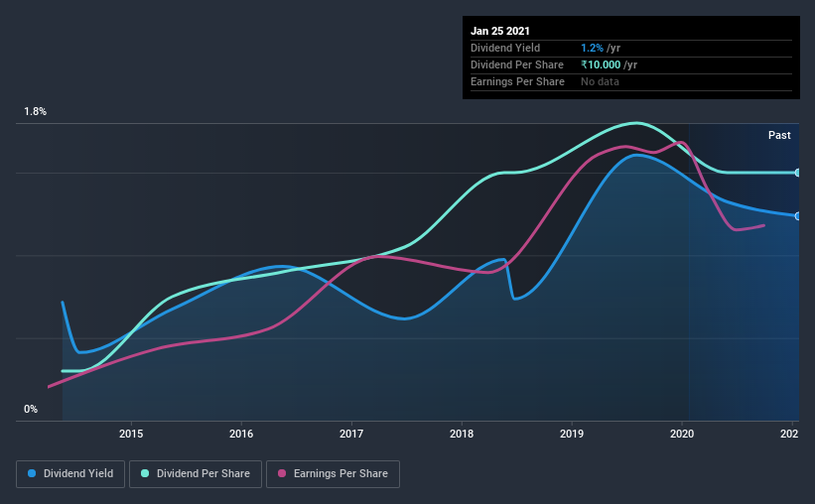The width and height of the screenshot is (815, 504).
Task: Click the 2016 x-axis label
Action: tap(241, 434)
